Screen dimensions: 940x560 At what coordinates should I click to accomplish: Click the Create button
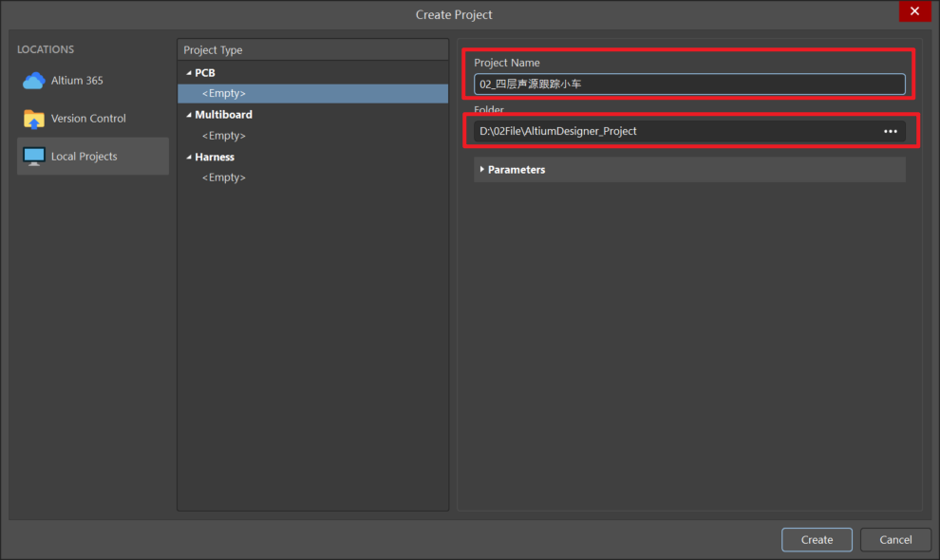coord(817,540)
